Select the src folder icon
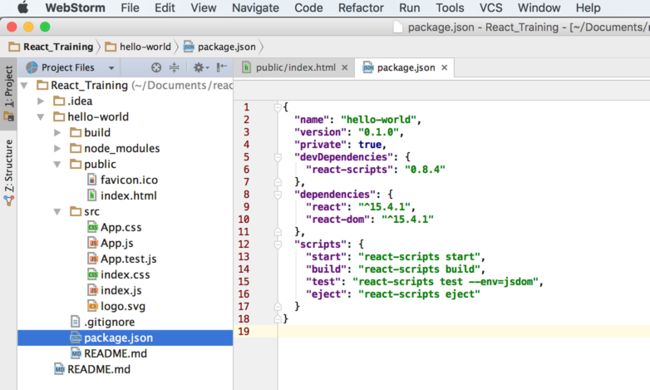This screenshot has width=650, height=390. click(75, 212)
